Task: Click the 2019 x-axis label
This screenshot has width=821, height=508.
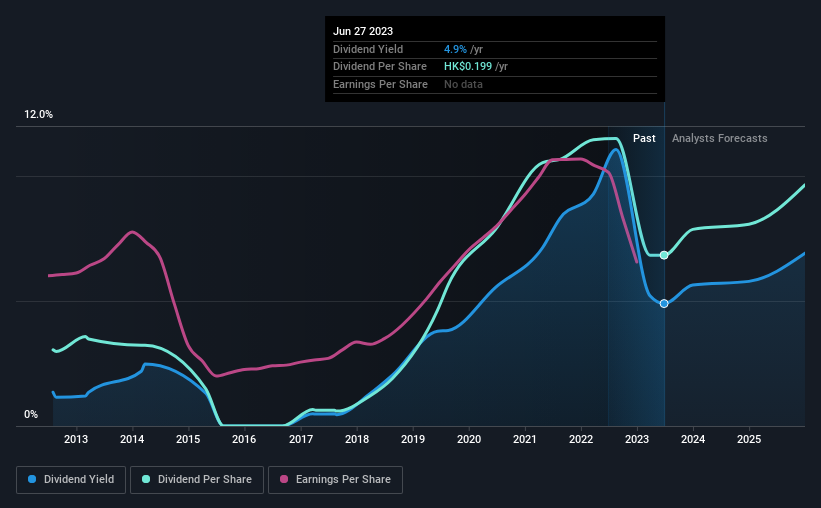Action: tap(413, 439)
